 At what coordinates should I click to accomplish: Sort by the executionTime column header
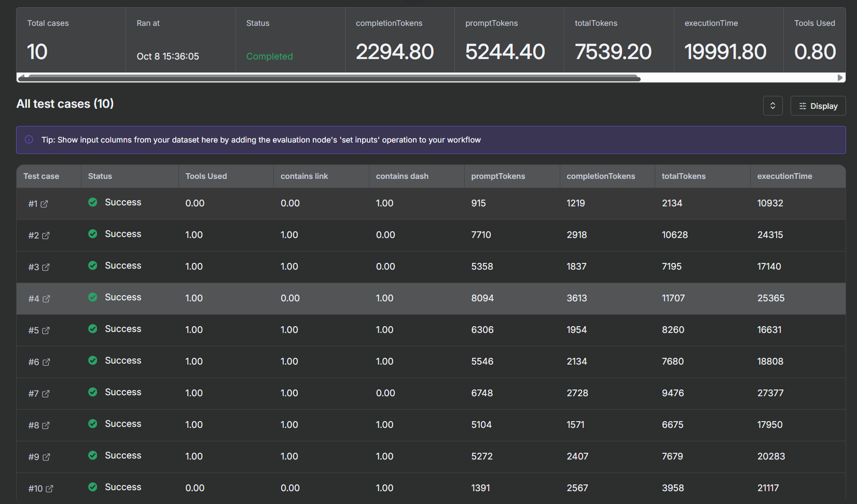784,176
